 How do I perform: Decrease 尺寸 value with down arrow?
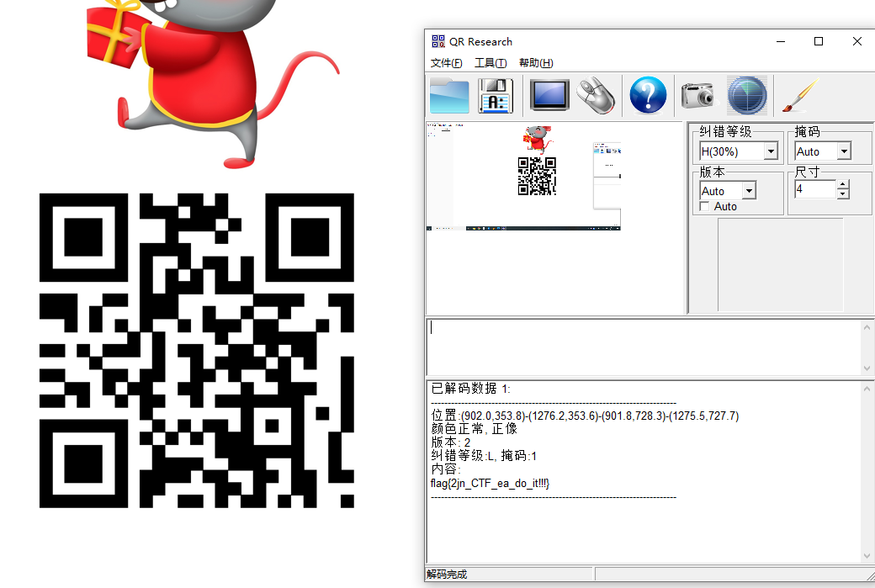pos(843,194)
